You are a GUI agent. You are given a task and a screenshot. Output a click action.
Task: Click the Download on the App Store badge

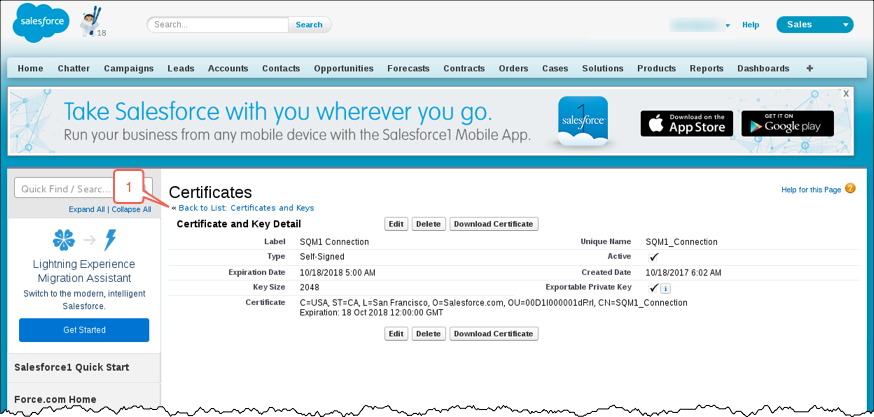(x=687, y=123)
